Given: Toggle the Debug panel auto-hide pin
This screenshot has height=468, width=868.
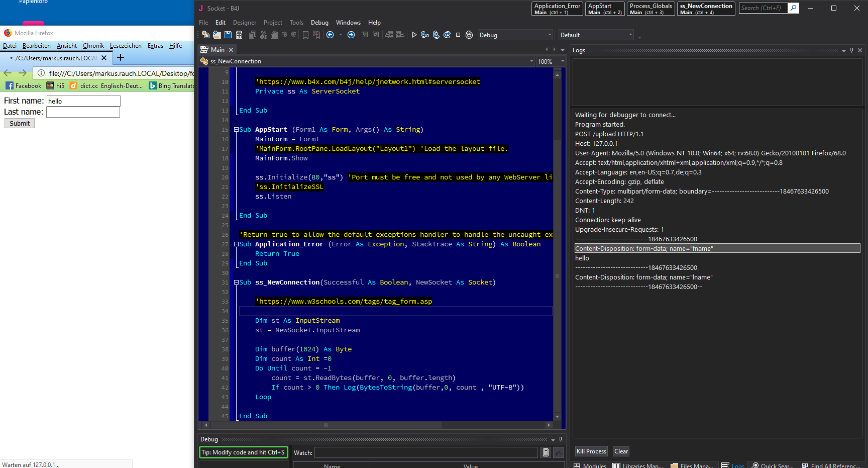Looking at the screenshot, I should pos(561,439).
